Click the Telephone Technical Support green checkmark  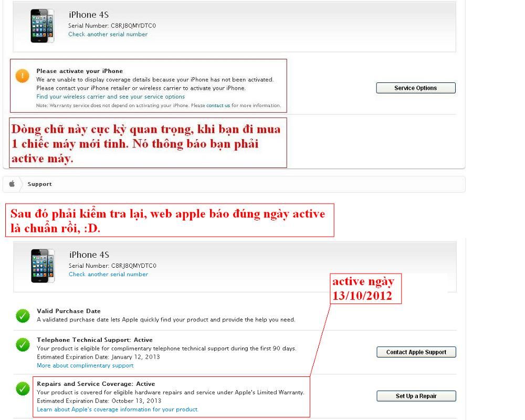(23, 344)
